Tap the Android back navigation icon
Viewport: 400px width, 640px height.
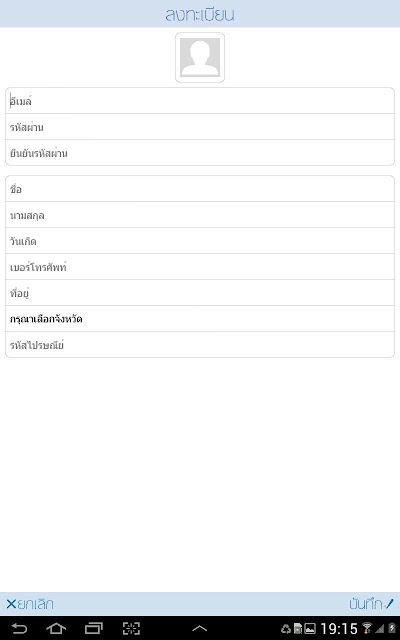click(x=19, y=628)
